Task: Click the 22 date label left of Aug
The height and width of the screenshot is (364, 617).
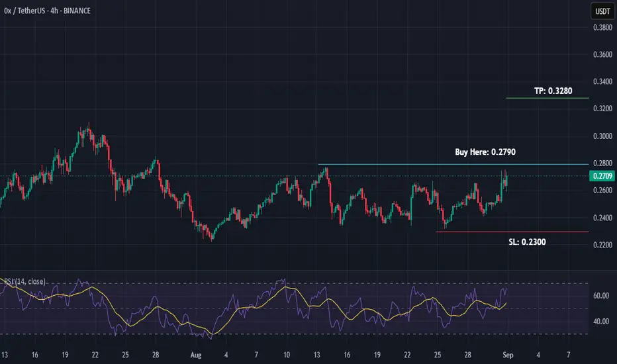Action: pos(95,355)
